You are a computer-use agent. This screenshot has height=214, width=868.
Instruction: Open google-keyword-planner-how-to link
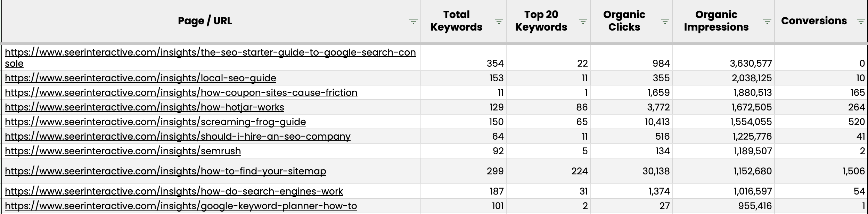click(x=181, y=206)
